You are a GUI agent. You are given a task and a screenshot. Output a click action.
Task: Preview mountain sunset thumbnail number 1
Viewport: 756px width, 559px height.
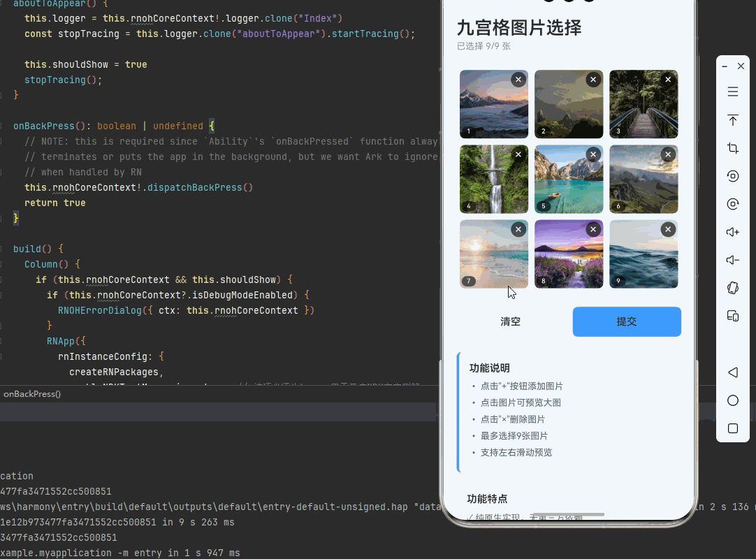click(x=494, y=104)
